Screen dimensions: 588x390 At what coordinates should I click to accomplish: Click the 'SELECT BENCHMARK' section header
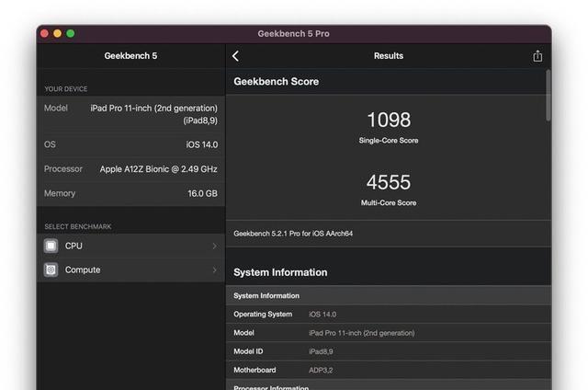78,226
